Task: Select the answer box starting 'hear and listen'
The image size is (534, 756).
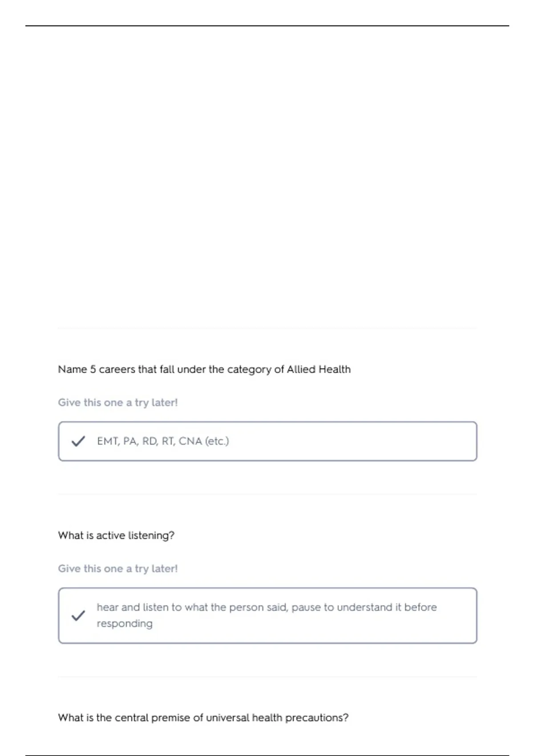Action: point(267,615)
